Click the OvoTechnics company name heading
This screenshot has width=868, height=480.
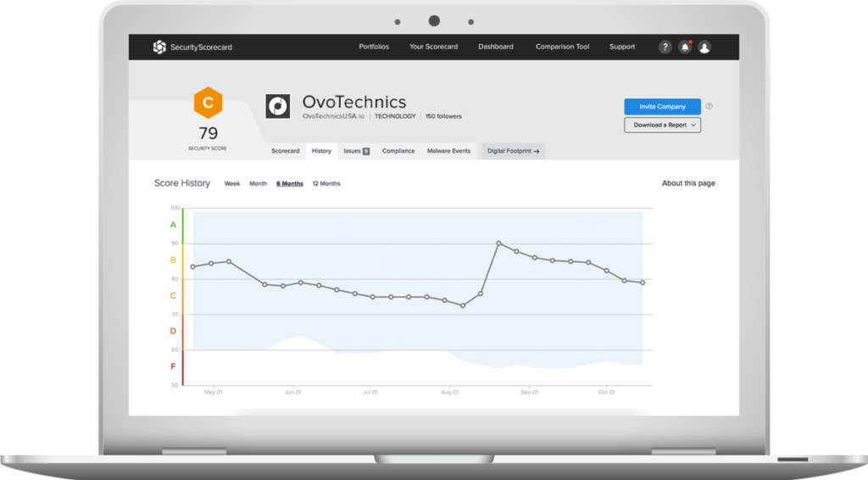[x=354, y=102]
